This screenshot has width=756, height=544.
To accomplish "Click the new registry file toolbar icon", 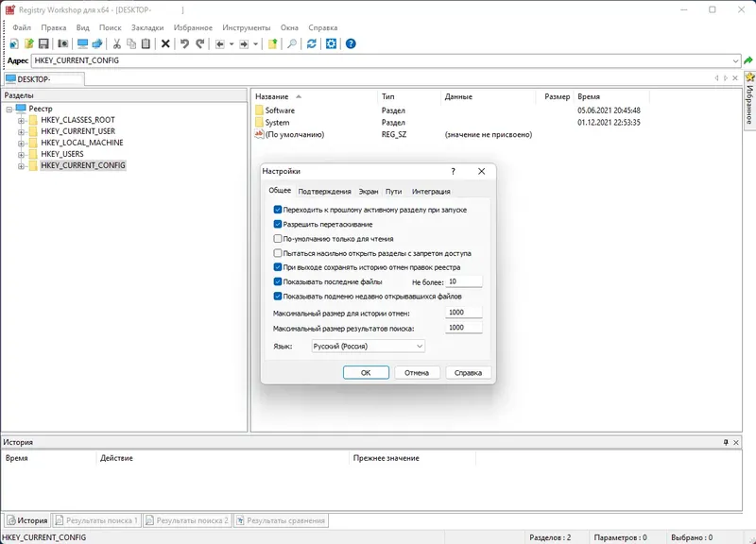I will click(14, 43).
